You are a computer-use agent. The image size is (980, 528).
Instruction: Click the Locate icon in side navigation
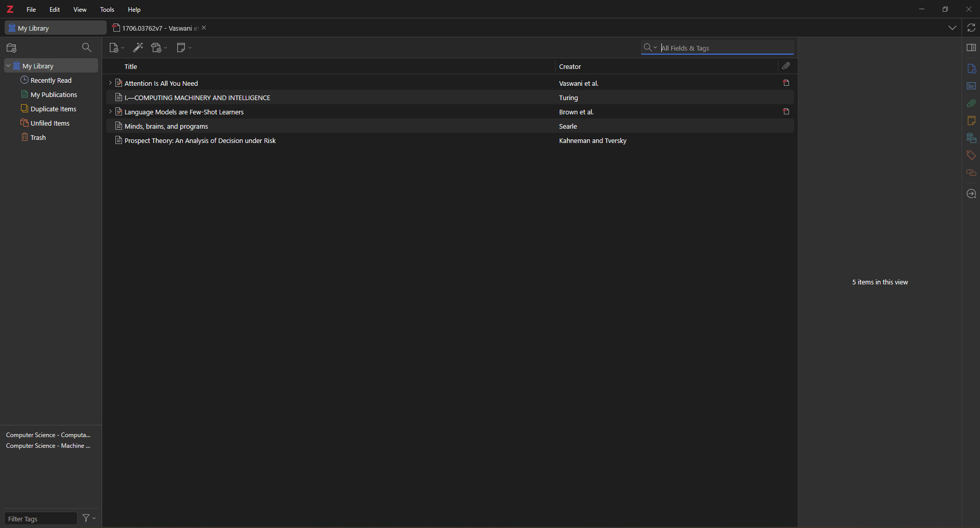[x=971, y=194]
